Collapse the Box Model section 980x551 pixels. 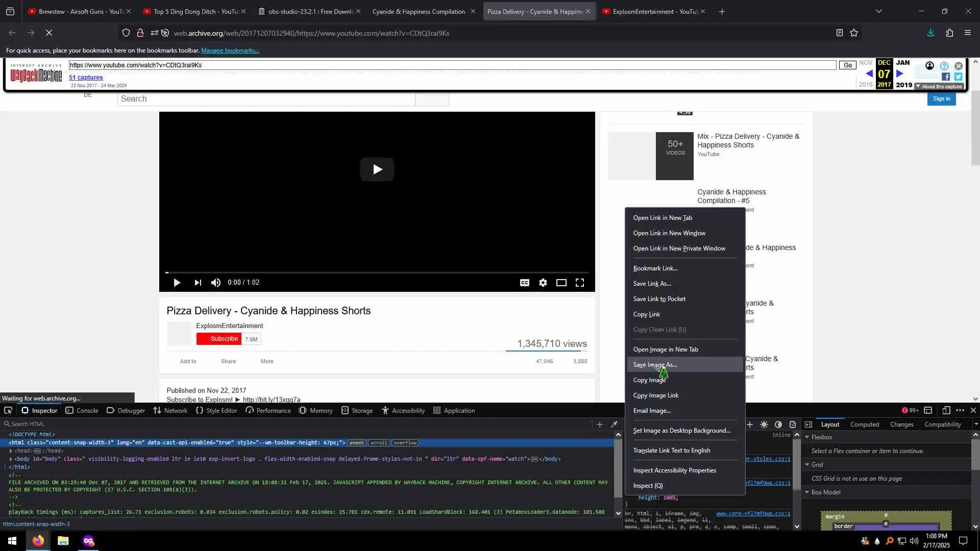807,492
